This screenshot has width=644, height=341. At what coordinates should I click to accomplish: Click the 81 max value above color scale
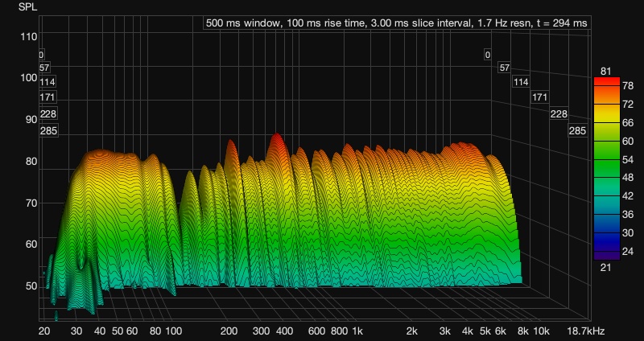[605, 72]
